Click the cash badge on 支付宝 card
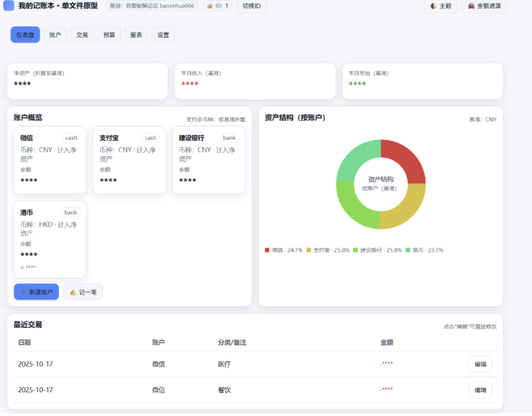 pyautogui.click(x=150, y=137)
